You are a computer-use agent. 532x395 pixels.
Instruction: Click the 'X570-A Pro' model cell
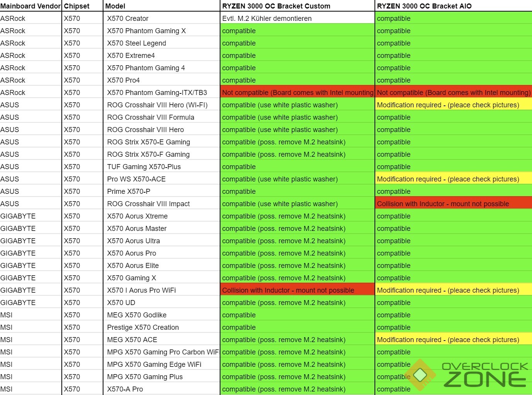[x=161, y=389]
